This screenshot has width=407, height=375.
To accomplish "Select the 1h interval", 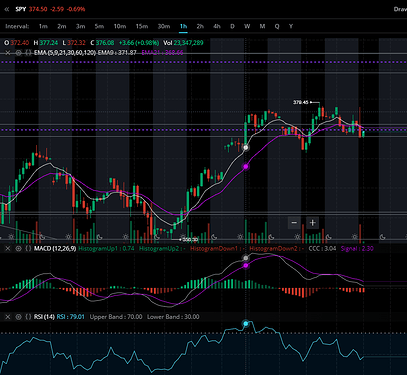I will (183, 26).
